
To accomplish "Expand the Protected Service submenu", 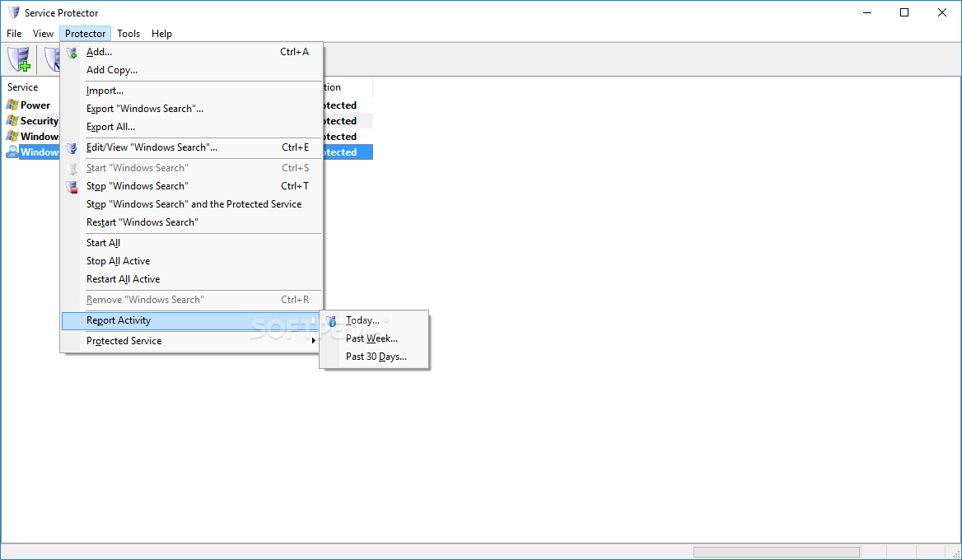I will [192, 341].
